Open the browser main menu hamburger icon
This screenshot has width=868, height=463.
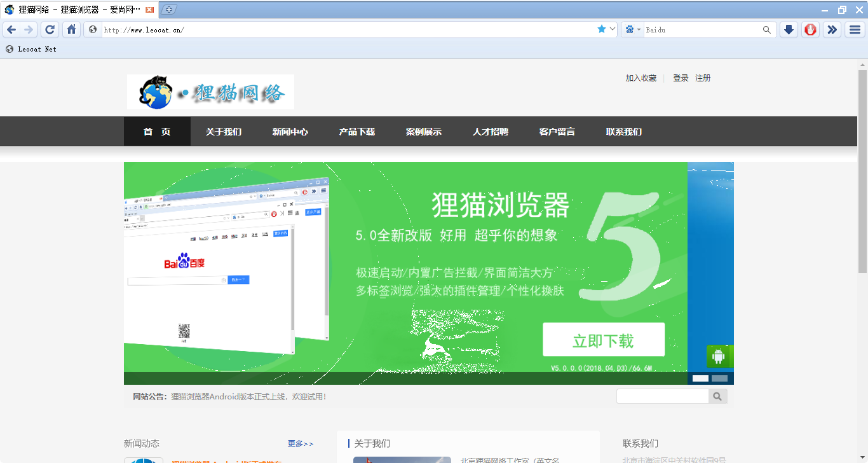pyautogui.click(x=855, y=30)
